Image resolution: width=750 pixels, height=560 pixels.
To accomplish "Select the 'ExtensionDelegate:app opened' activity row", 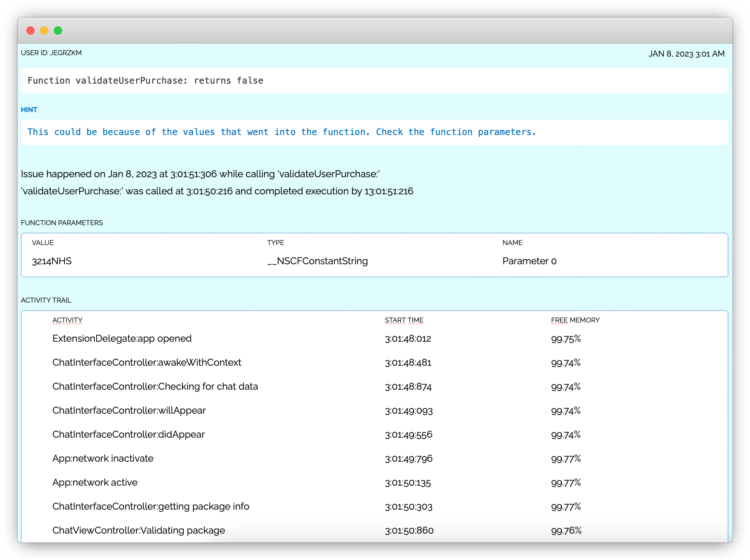I will pos(122,339).
